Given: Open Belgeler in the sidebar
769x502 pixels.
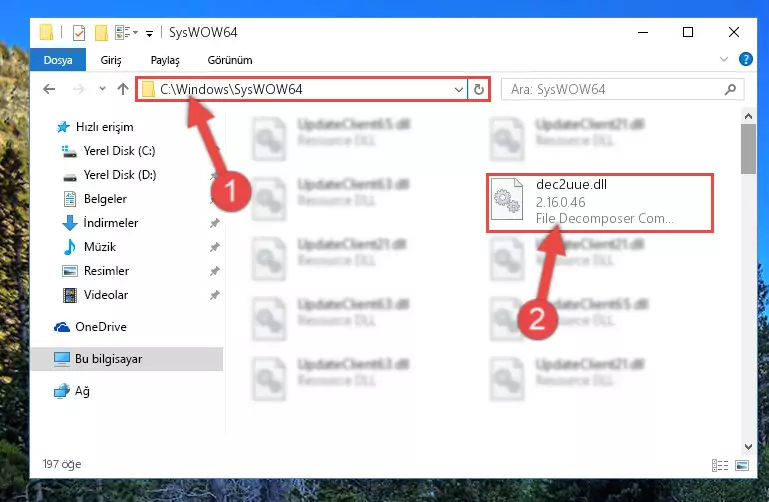Looking at the screenshot, I should [105, 199].
